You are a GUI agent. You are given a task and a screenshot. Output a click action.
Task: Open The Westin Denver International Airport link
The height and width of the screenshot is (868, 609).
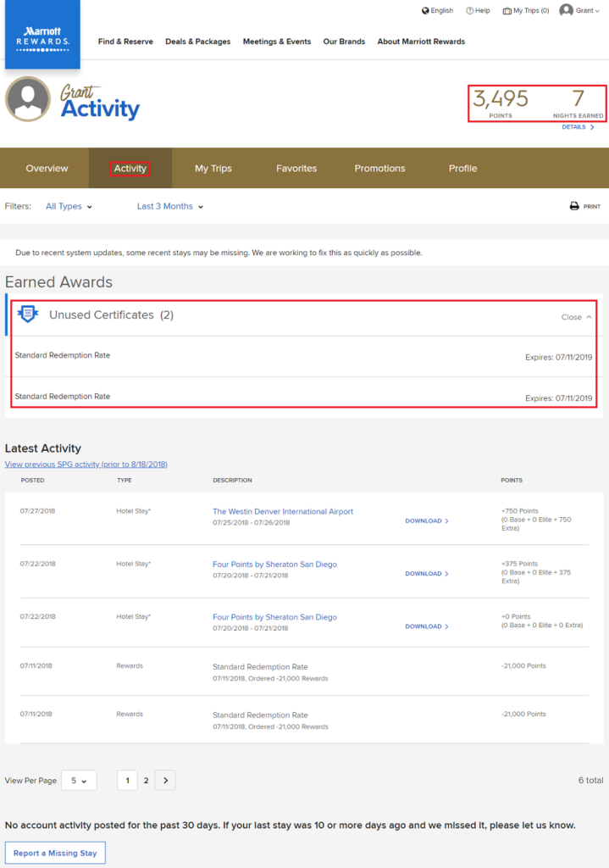tap(282, 512)
